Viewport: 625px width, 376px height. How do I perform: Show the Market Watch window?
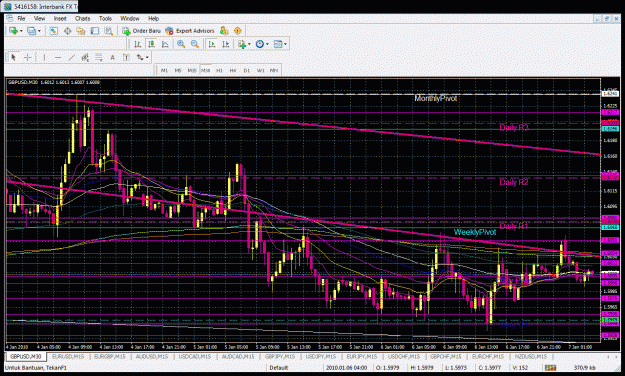[53, 31]
